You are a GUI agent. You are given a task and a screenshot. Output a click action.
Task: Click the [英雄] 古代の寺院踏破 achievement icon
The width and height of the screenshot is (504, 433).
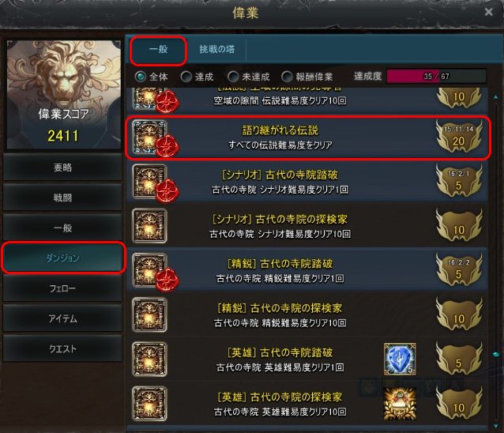tap(149, 359)
